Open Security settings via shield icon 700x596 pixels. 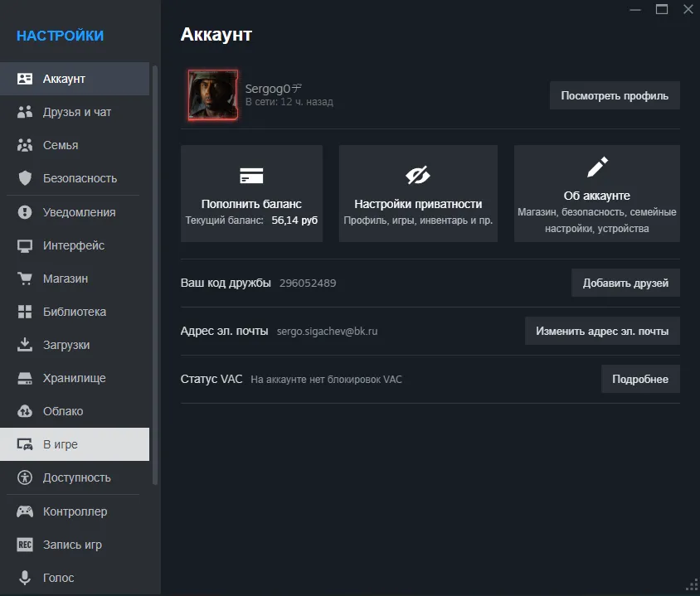[x=23, y=178]
